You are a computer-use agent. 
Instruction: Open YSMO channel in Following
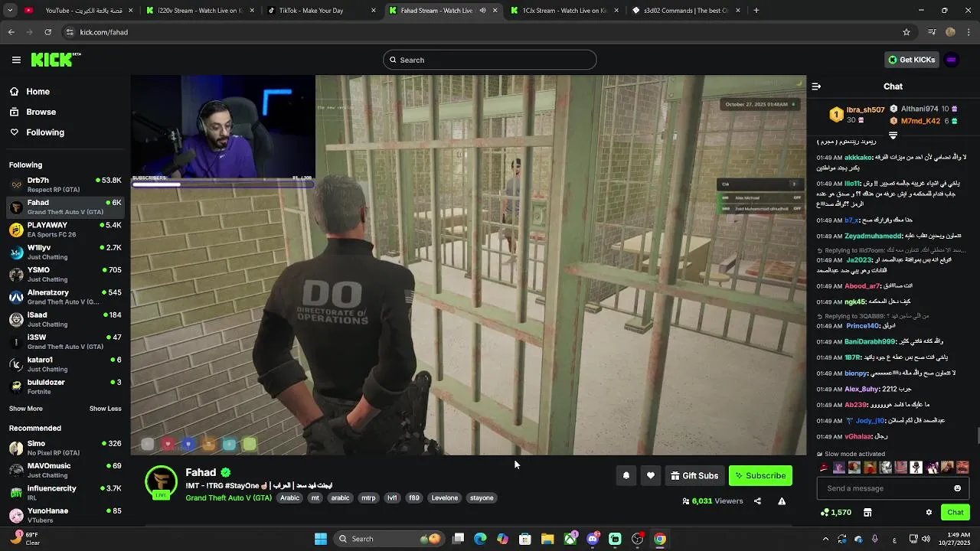[x=65, y=274]
